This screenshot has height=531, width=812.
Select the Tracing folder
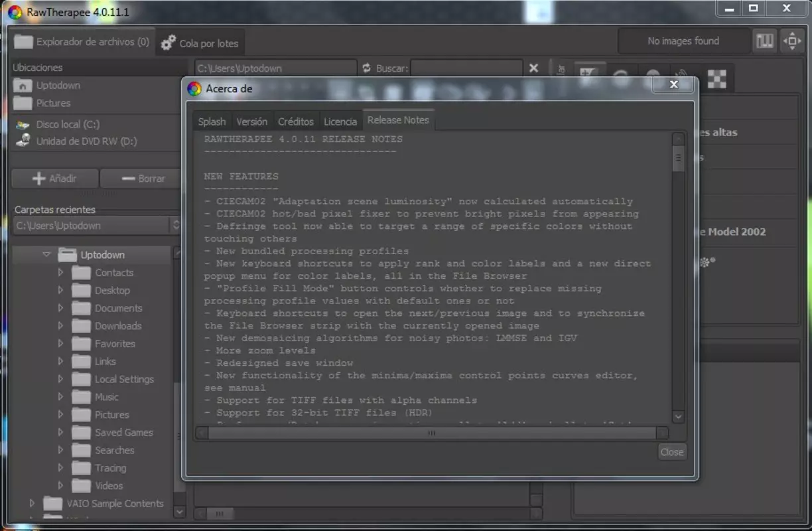pyautogui.click(x=110, y=468)
